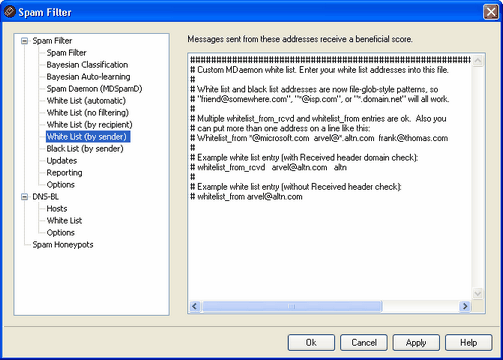Open Help for this dialog
This screenshot has height=360, width=503.
(x=468, y=343)
